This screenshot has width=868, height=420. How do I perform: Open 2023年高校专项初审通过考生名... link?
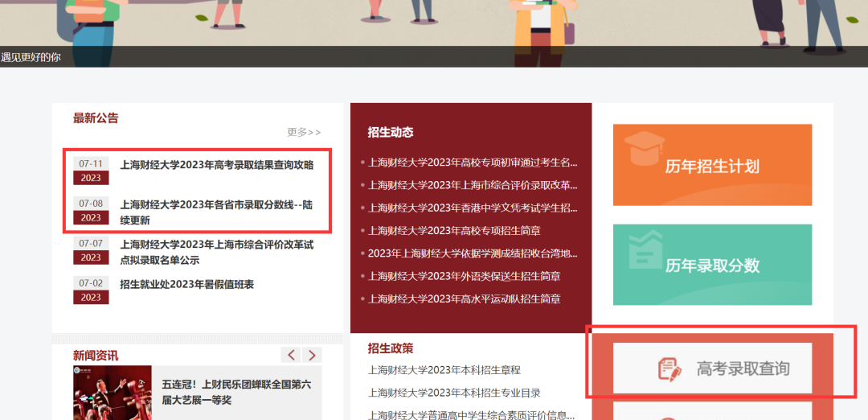[x=473, y=163]
